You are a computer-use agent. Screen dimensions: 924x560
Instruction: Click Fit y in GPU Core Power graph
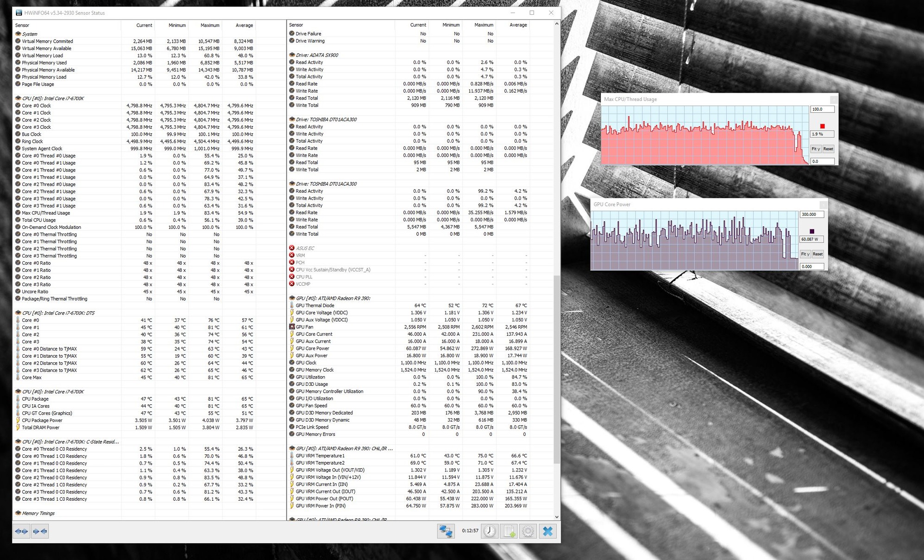[805, 254]
